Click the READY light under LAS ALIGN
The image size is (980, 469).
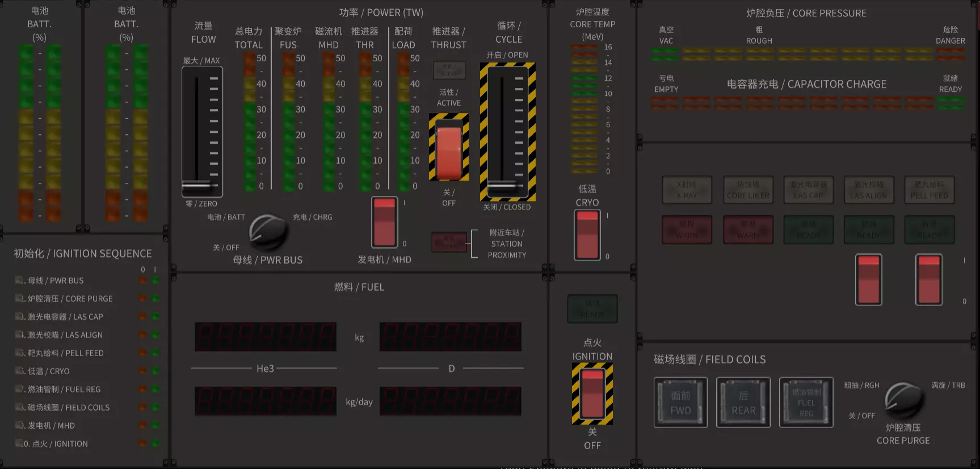869,230
